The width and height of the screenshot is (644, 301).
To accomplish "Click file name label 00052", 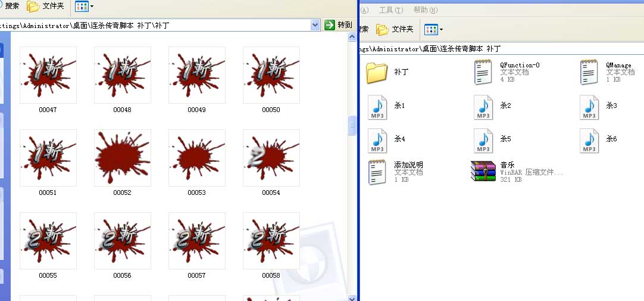I will [x=122, y=193].
